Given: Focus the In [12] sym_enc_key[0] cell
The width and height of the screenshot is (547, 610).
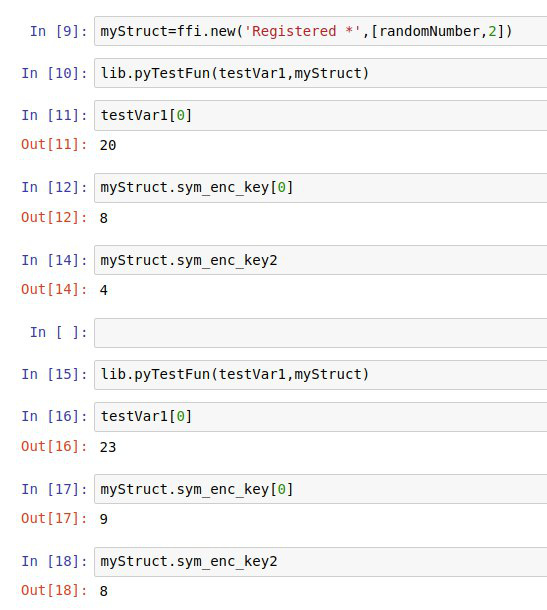Looking at the screenshot, I should tap(321, 188).
